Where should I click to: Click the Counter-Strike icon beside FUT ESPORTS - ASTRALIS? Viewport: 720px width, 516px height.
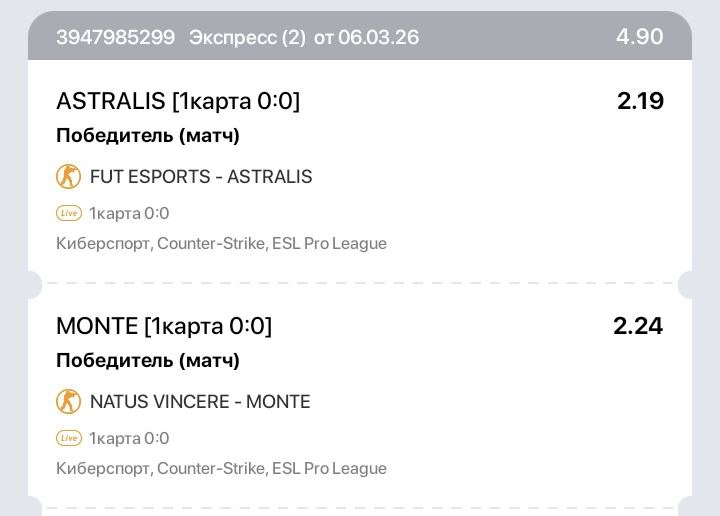click(x=68, y=177)
